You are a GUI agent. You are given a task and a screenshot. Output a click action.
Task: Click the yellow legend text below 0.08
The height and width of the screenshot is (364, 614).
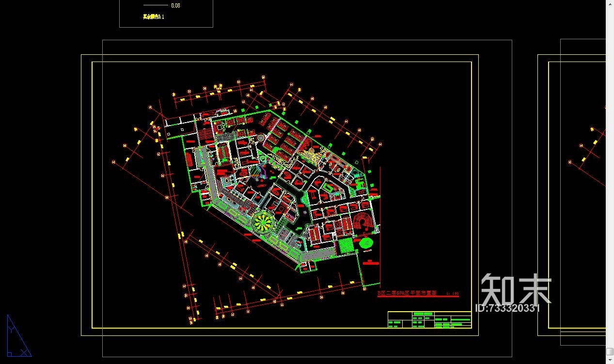coord(154,17)
